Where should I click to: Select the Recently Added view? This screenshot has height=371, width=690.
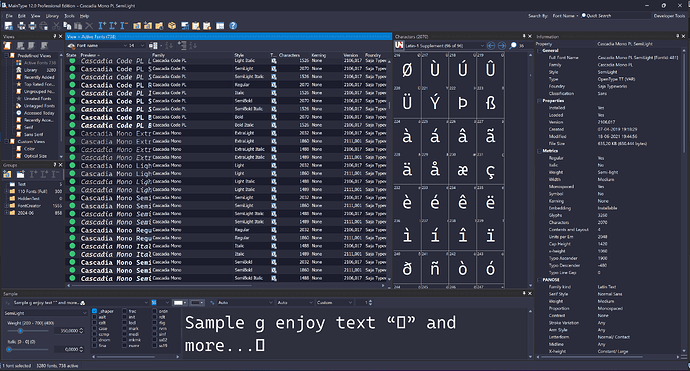(x=39, y=77)
